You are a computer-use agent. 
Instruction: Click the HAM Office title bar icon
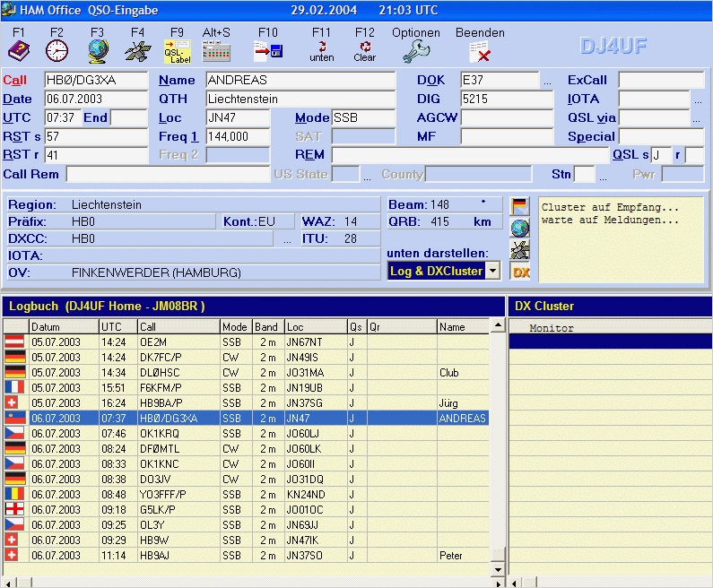pos(9,10)
